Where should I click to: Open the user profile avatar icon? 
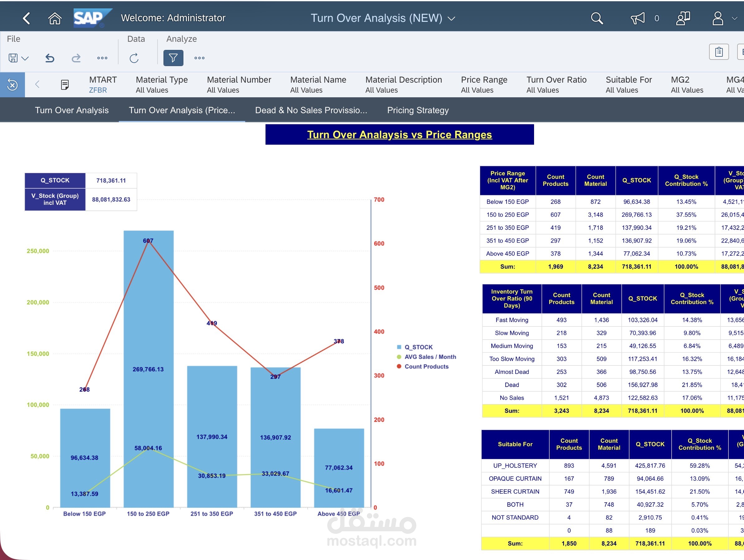718,18
